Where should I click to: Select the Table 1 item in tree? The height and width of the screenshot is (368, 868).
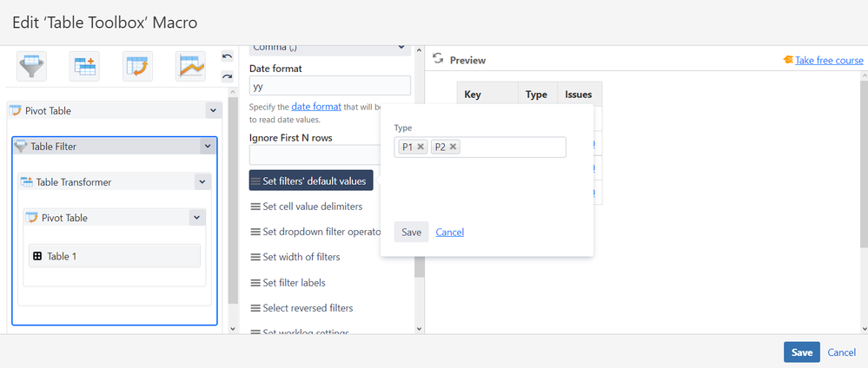115,256
